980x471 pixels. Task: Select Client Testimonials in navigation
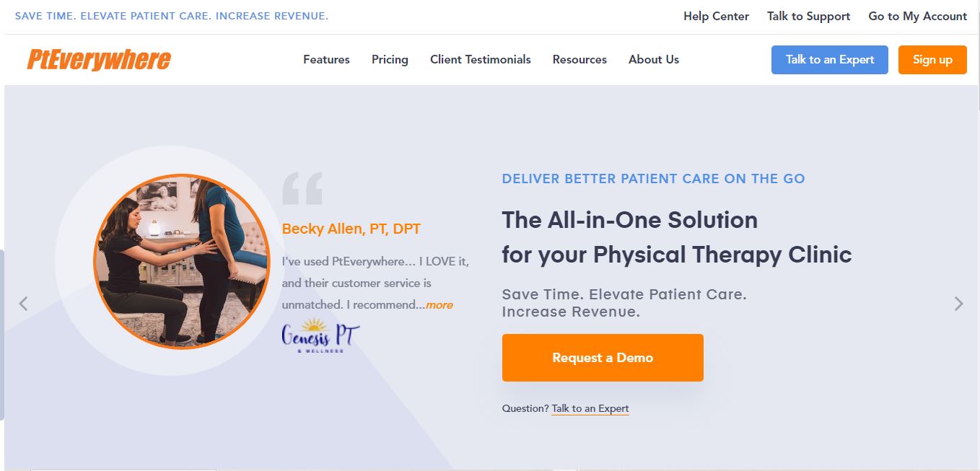(x=480, y=60)
